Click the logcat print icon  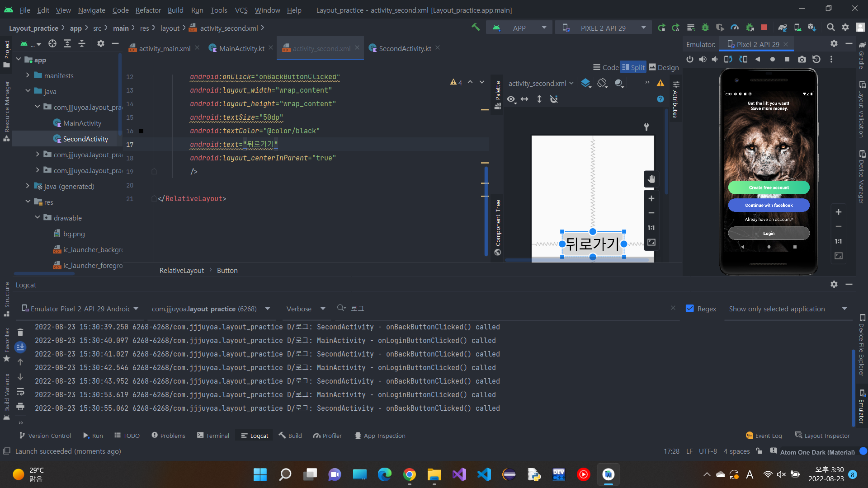pos(20,407)
